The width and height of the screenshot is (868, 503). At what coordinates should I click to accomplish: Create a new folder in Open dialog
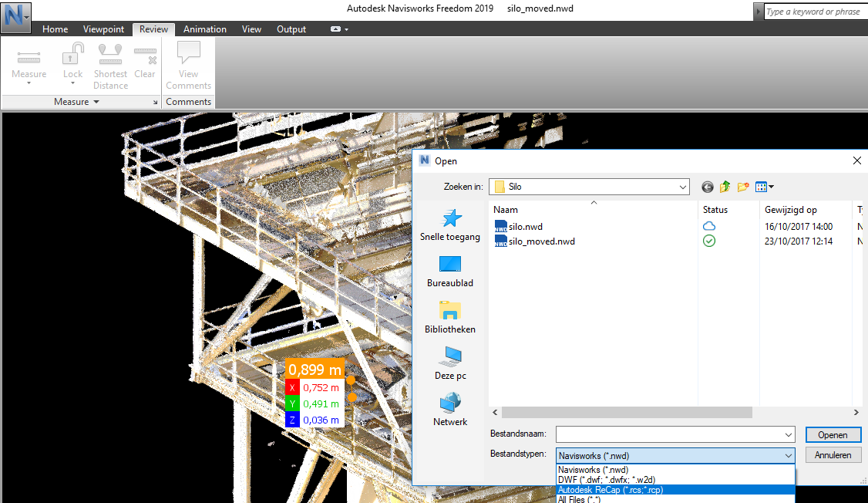(743, 187)
